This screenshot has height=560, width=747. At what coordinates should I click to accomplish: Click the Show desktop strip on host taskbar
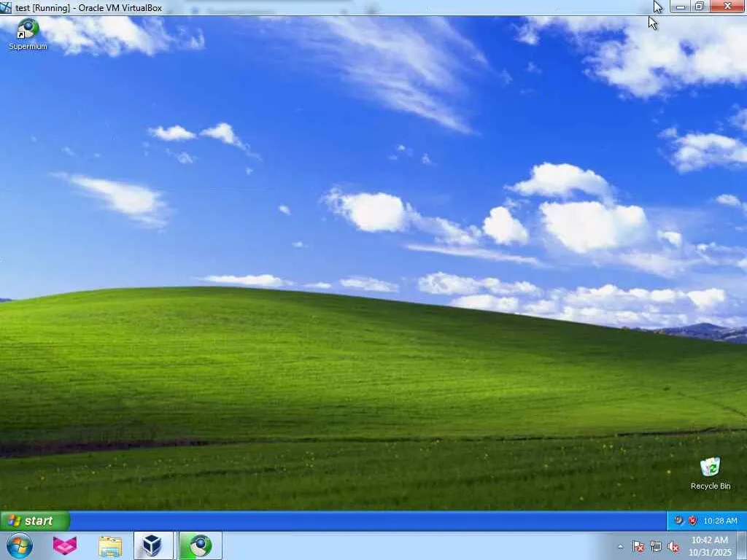coord(742,546)
